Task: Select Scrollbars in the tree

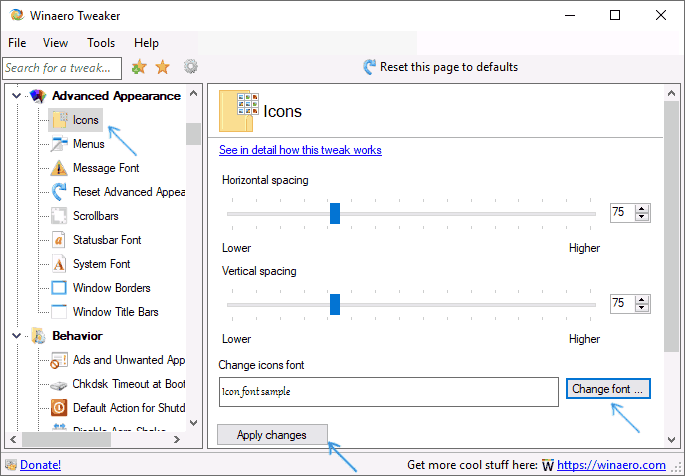Action: pyautogui.click(x=96, y=216)
